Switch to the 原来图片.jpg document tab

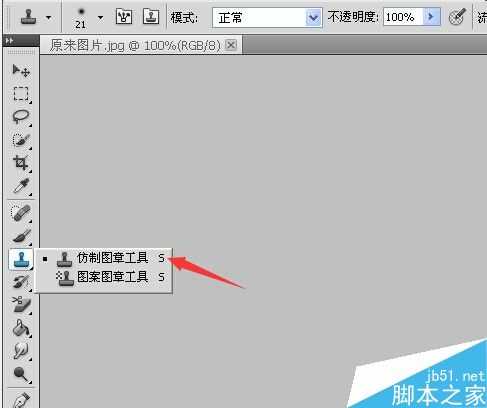(135, 45)
